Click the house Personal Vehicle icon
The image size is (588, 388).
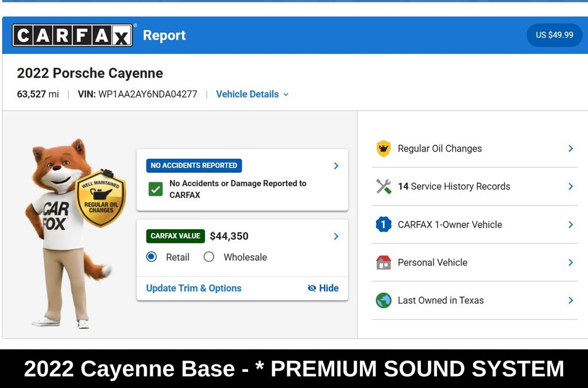click(x=383, y=262)
